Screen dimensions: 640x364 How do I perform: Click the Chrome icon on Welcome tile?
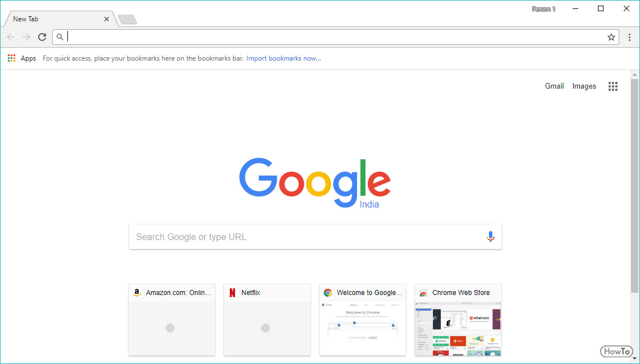[327, 293]
